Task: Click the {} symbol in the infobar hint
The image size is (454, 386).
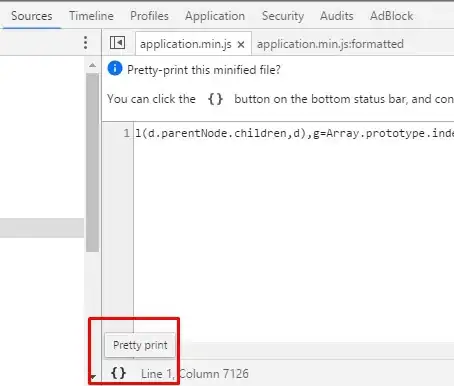Action: (x=215, y=99)
